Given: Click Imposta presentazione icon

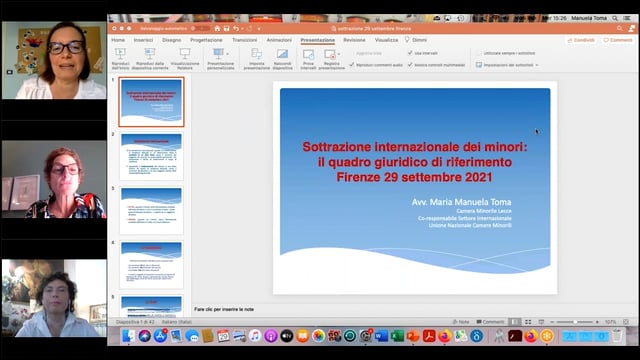Looking at the screenshot, I should (x=257, y=53).
